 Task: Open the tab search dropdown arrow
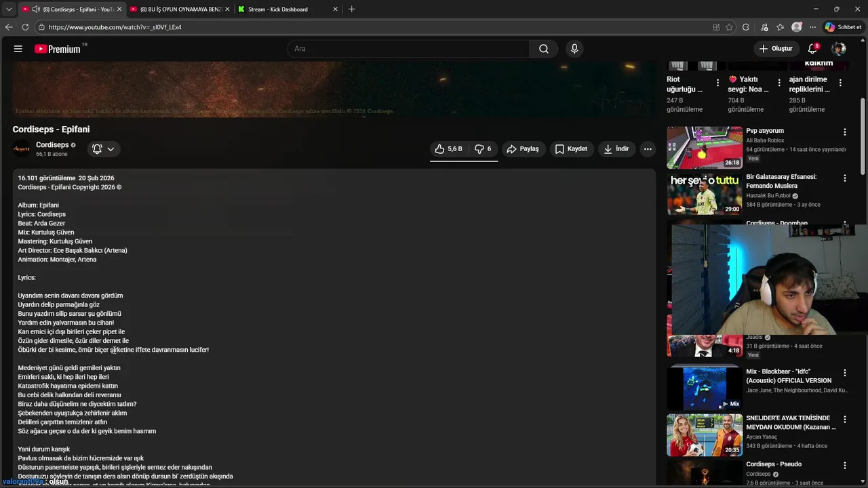[x=9, y=9]
